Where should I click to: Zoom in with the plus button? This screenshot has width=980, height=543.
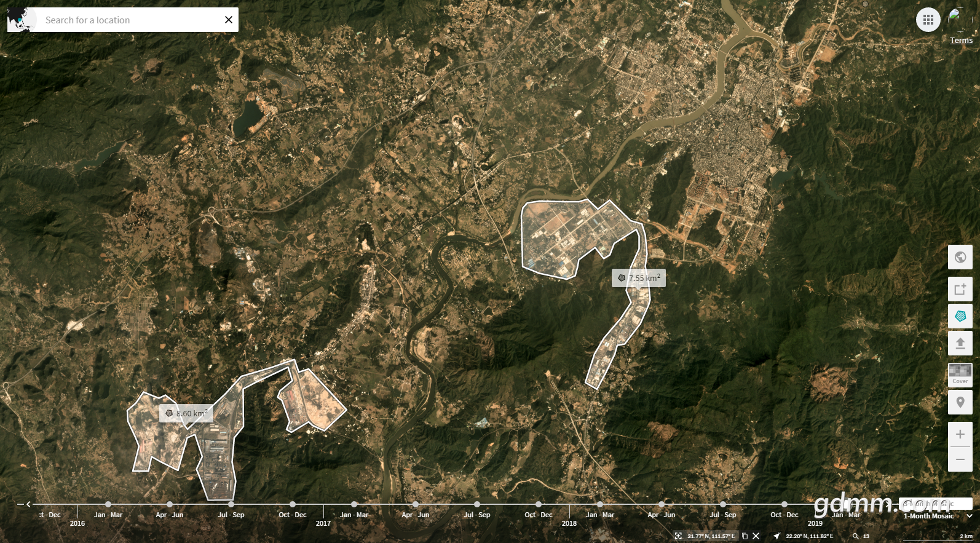pos(960,434)
